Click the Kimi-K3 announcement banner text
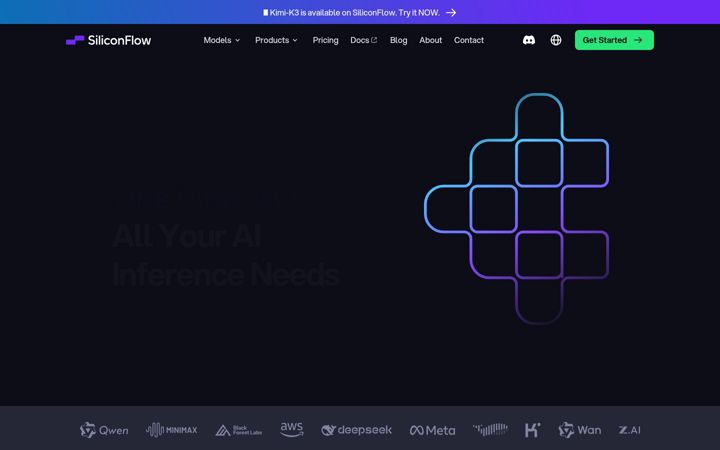The height and width of the screenshot is (450, 720). [351, 13]
